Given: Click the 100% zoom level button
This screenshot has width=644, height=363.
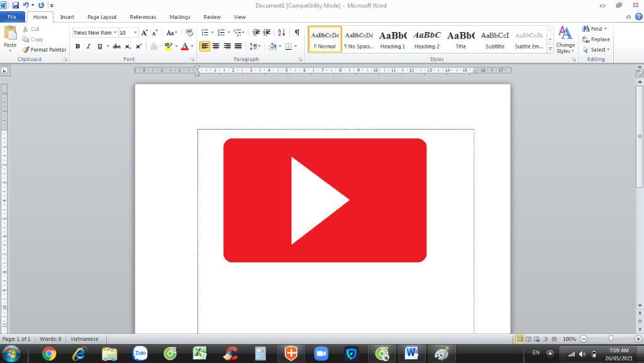Looking at the screenshot, I should [x=569, y=338].
